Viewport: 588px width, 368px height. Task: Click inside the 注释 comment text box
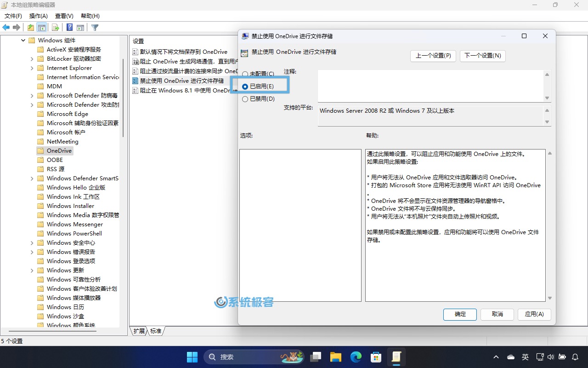click(430, 86)
